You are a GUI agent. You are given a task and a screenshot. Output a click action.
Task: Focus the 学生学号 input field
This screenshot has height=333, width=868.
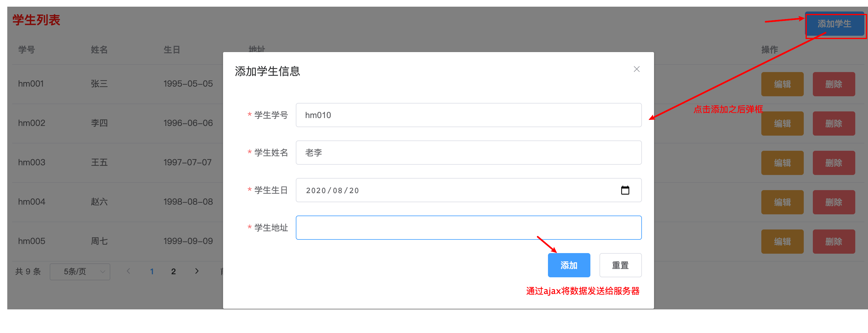468,115
